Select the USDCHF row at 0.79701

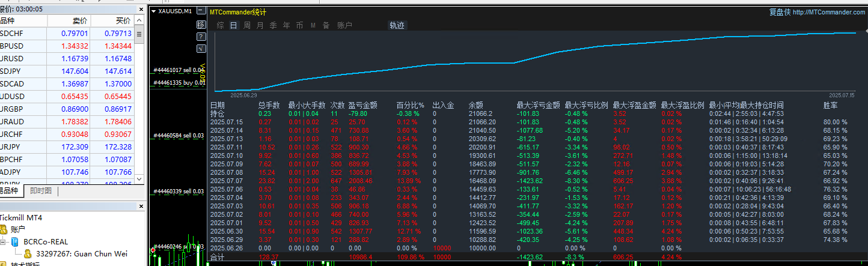click(67, 34)
